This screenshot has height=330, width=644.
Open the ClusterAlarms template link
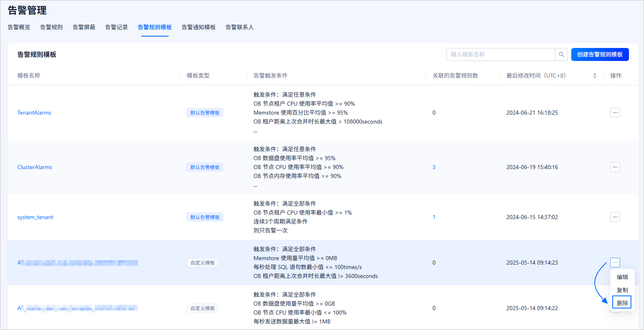click(35, 167)
